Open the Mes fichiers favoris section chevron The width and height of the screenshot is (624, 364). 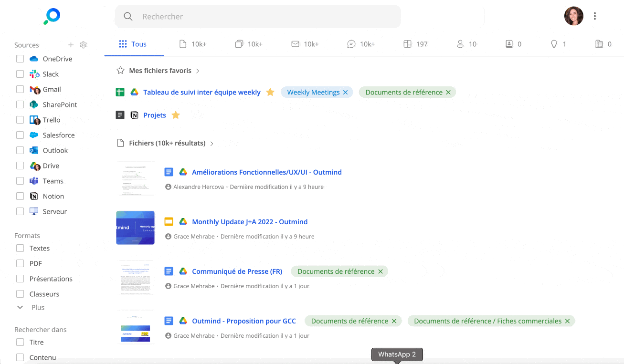tap(198, 70)
